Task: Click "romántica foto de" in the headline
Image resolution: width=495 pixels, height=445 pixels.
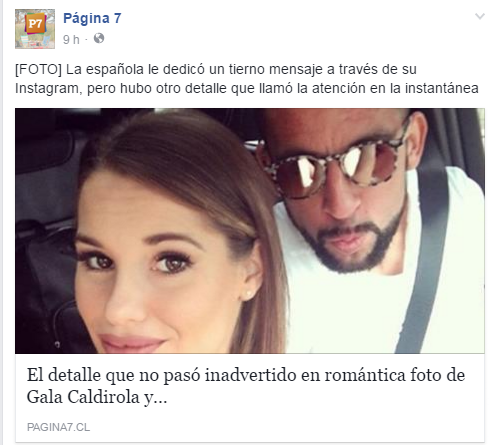Action: (395, 375)
